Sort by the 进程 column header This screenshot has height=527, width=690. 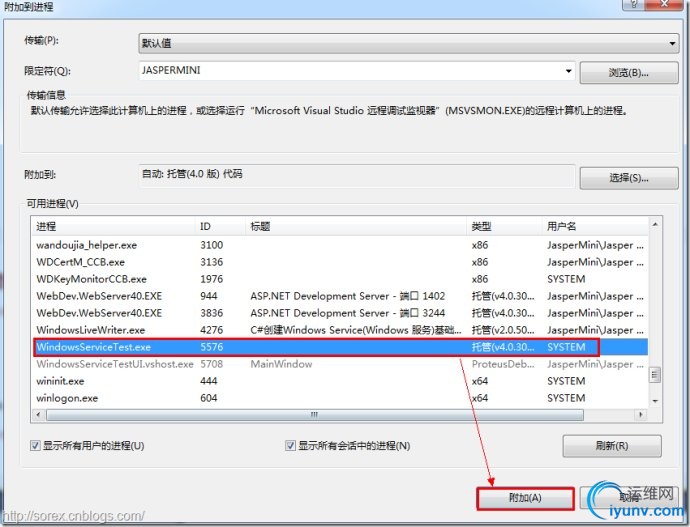(114, 226)
